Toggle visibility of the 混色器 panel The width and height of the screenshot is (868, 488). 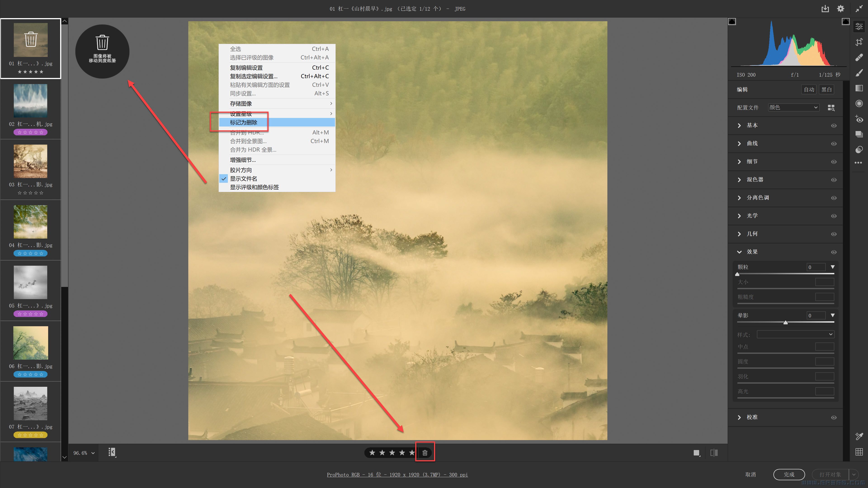click(834, 180)
